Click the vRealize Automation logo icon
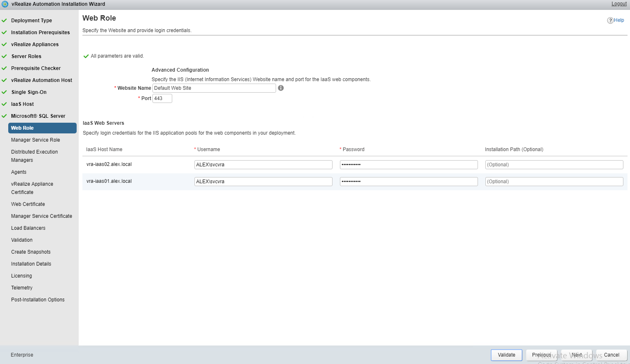This screenshot has height=364, width=630. pos(5,4)
